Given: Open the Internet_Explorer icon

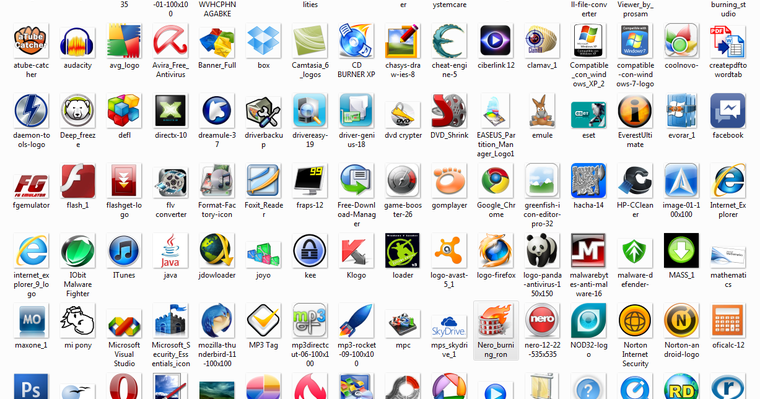Looking at the screenshot, I should [x=728, y=181].
